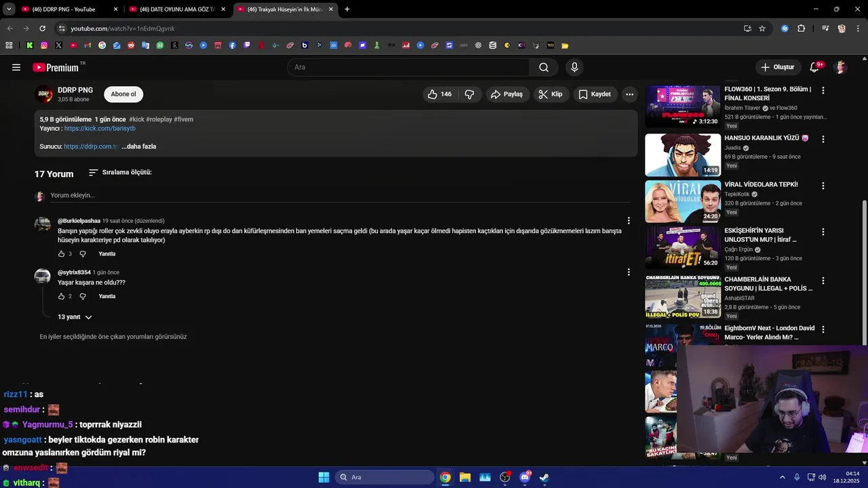This screenshot has width=868, height=488.
Task: Click the Yorum ekleyin comment field
Action: [x=339, y=195]
